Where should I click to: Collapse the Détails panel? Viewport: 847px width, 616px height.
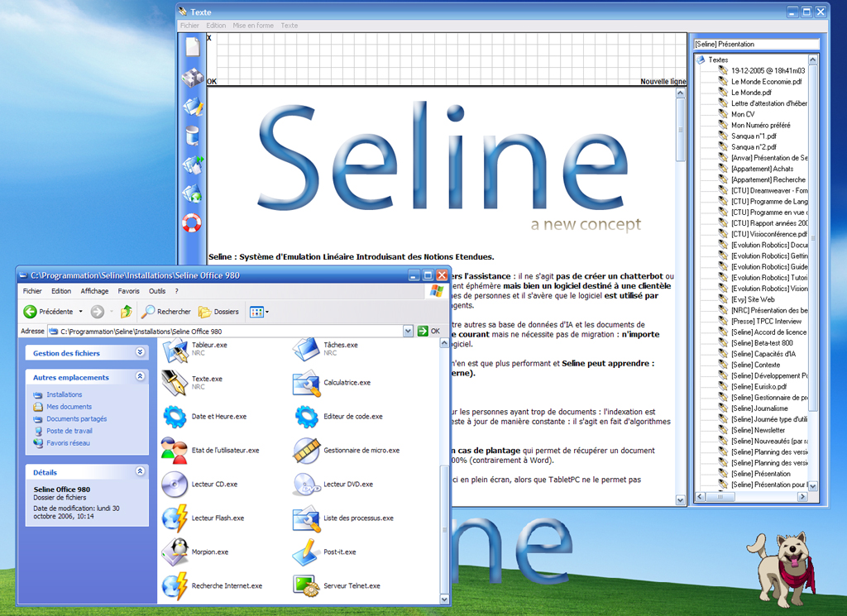[141, 471]
